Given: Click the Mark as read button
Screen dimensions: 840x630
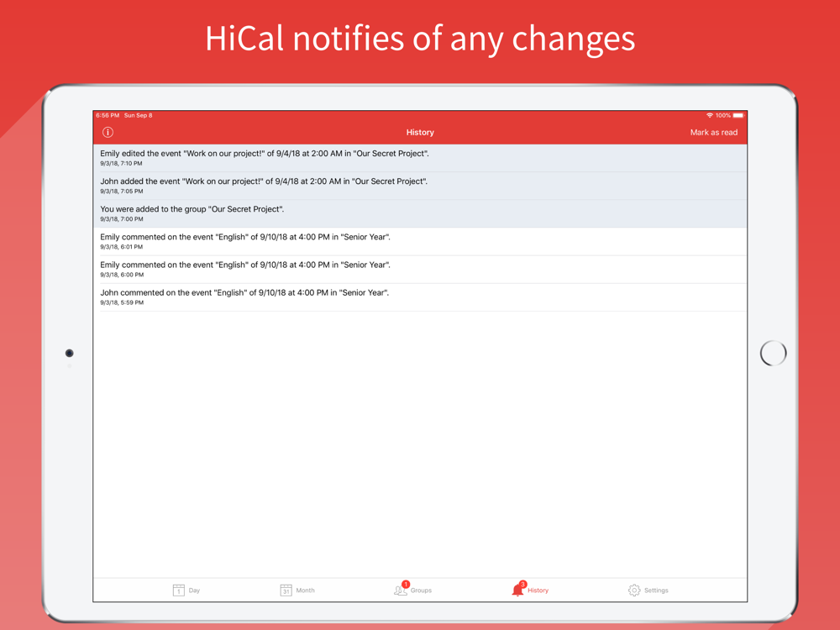Looking at the screenshot, I should coord(713,133).
